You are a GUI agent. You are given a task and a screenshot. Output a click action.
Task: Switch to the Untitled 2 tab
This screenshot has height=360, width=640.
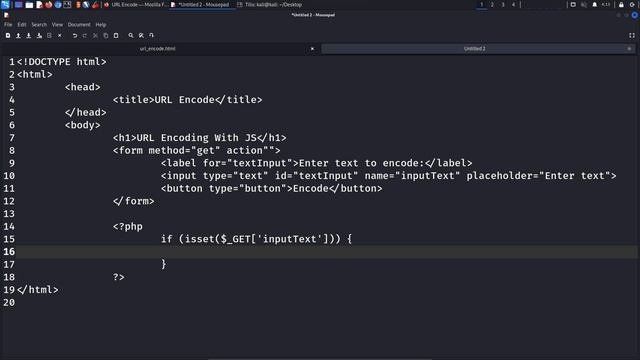click(x=474, y=49)
